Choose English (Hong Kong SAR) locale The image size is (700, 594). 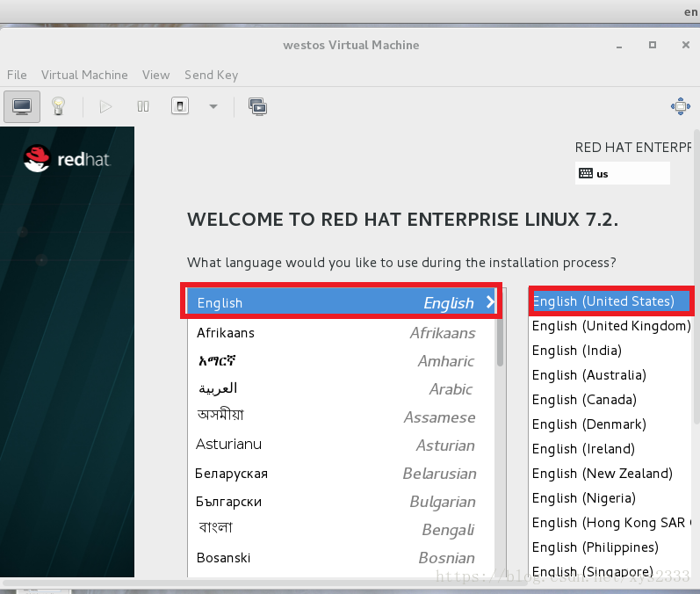tap(610, 522)
